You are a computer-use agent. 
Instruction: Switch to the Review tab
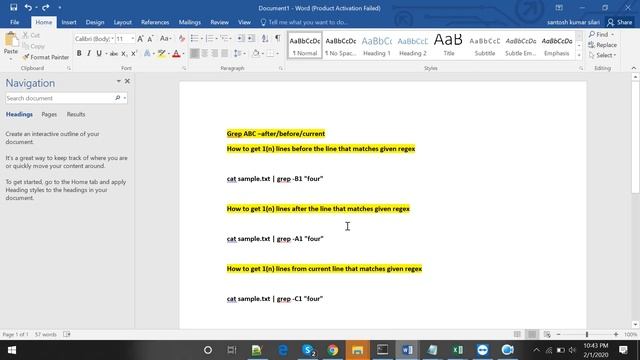220,22
